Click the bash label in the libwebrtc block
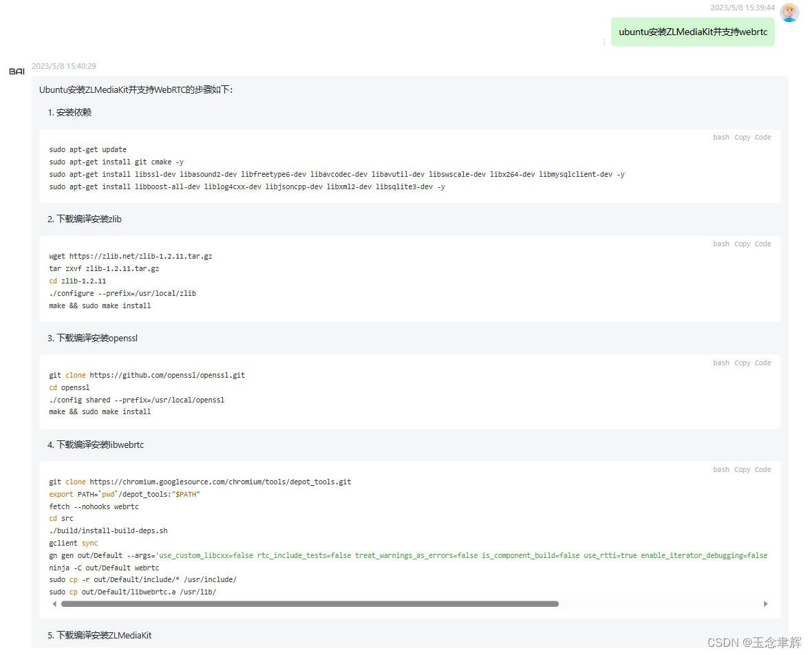This screenshot has width=812, height=655. click(x=721, y=470)
